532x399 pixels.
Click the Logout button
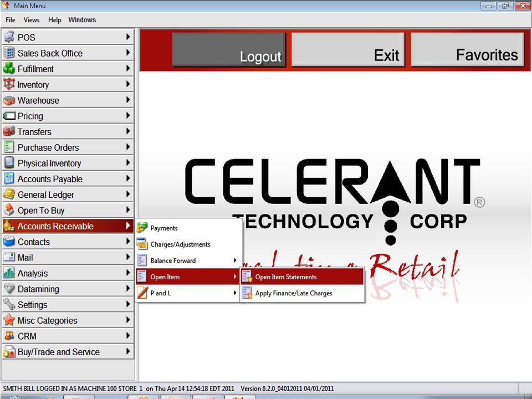coord(229,49)
